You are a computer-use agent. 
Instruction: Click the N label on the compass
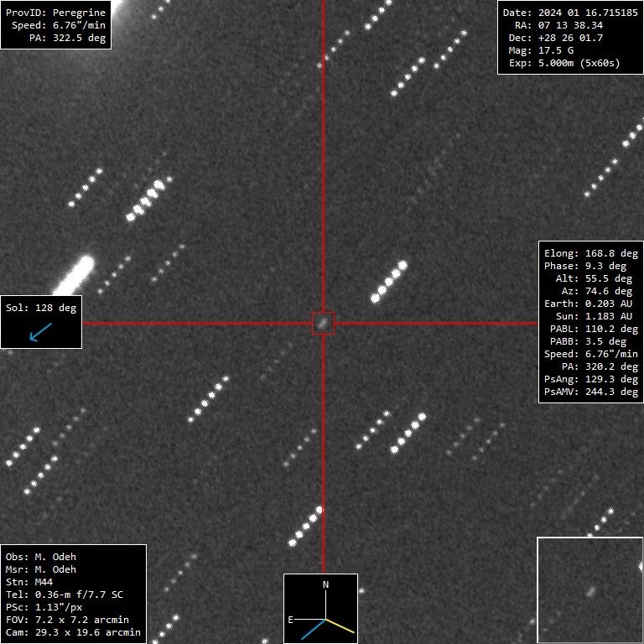[x=325, y=584]
